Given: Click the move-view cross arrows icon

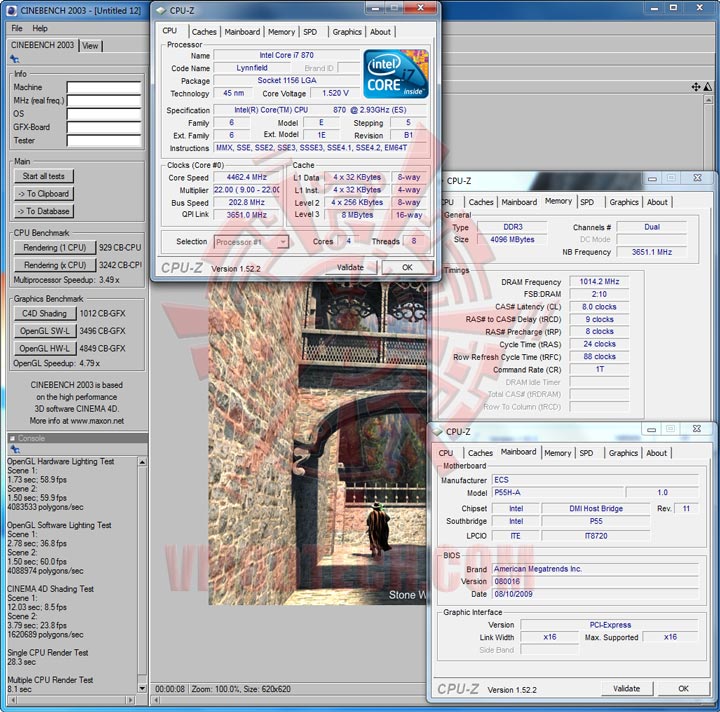Looking at the screenshot, I should tap(696, 87).
